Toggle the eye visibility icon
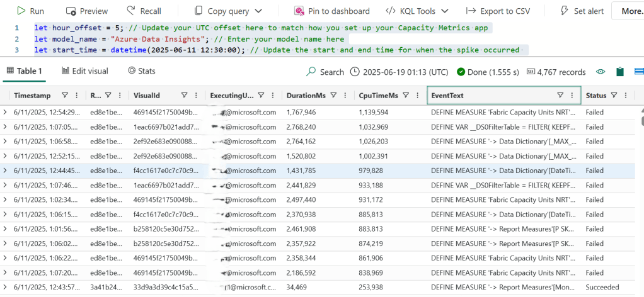The height and width of the screenshot is (297, 644). click(x=601, y=72)
